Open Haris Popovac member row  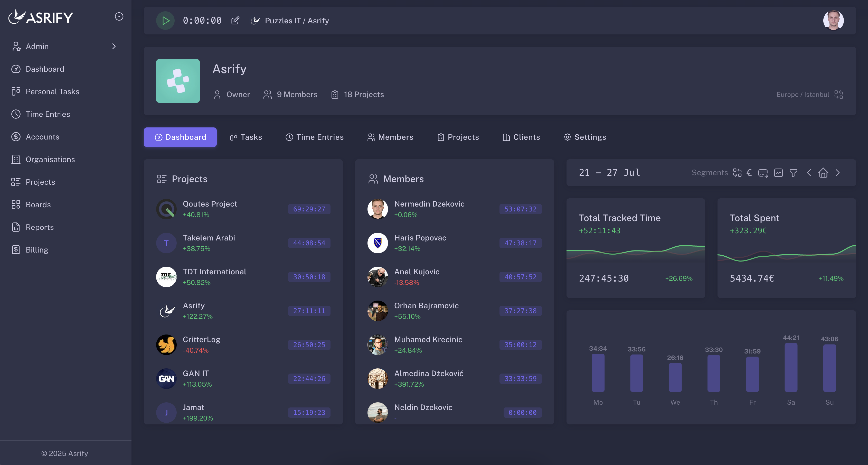point(454,243)
